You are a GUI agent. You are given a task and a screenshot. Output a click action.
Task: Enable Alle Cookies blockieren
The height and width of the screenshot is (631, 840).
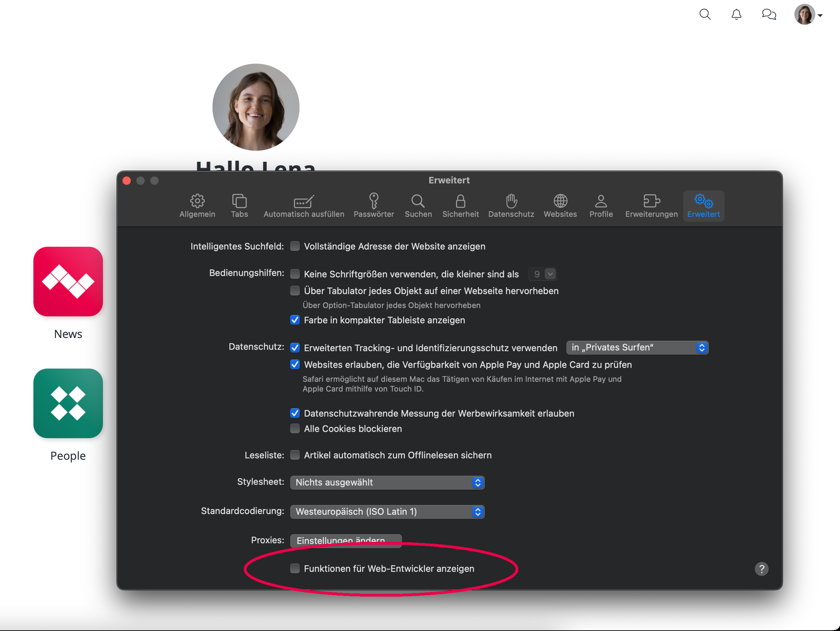pos(295,428)
